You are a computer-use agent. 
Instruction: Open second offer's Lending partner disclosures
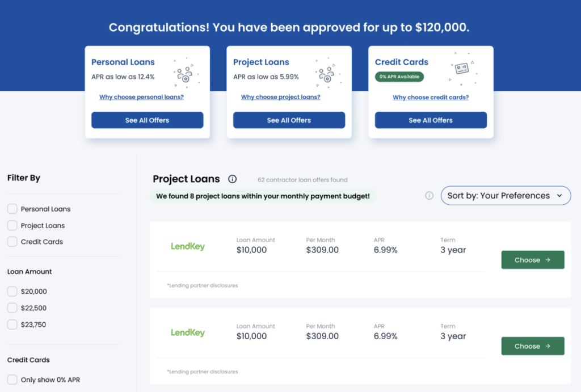point(203,372)
